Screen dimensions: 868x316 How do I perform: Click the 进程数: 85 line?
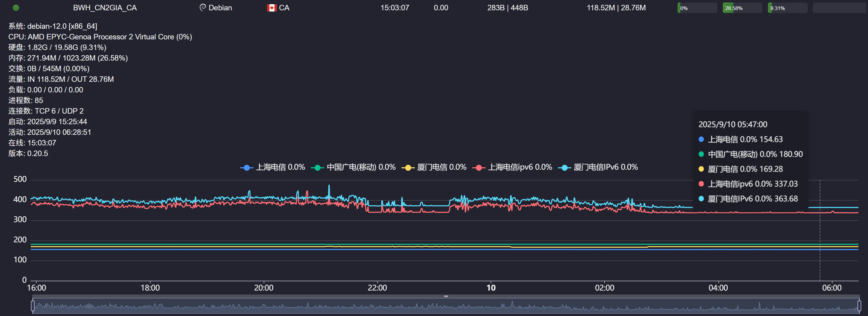[25, 100]
